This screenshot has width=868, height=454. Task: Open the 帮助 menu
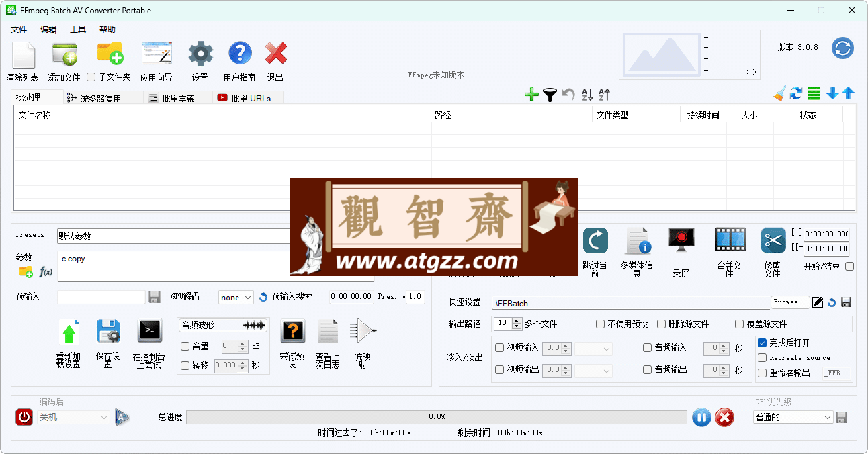[107, 30]
